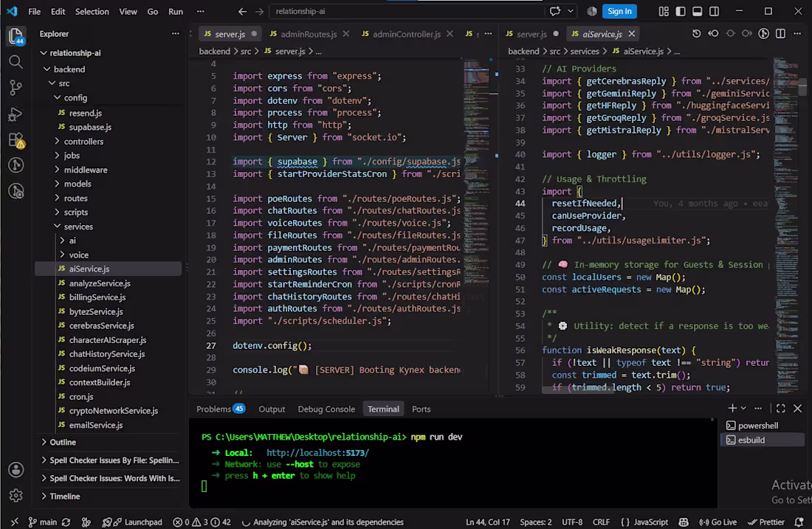Open the Run and Debug view

[x=16, y=114]
